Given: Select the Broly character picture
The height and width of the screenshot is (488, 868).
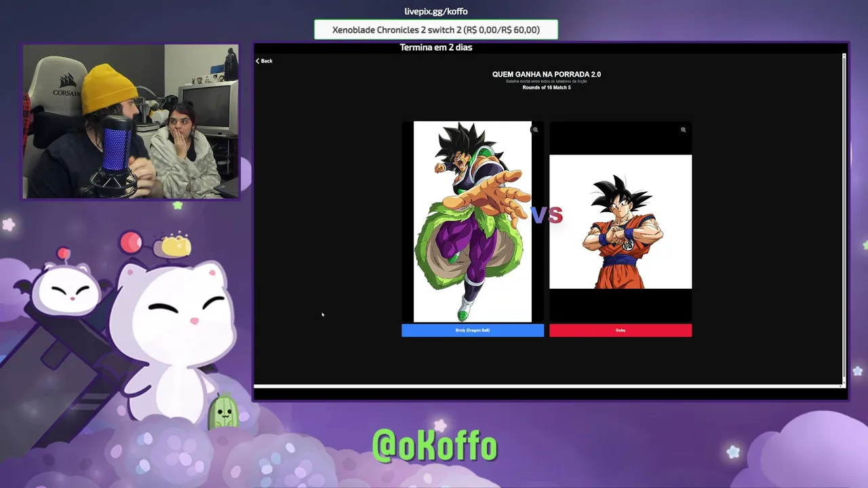Looking at the screenshot, I should (x=473, y=222).
